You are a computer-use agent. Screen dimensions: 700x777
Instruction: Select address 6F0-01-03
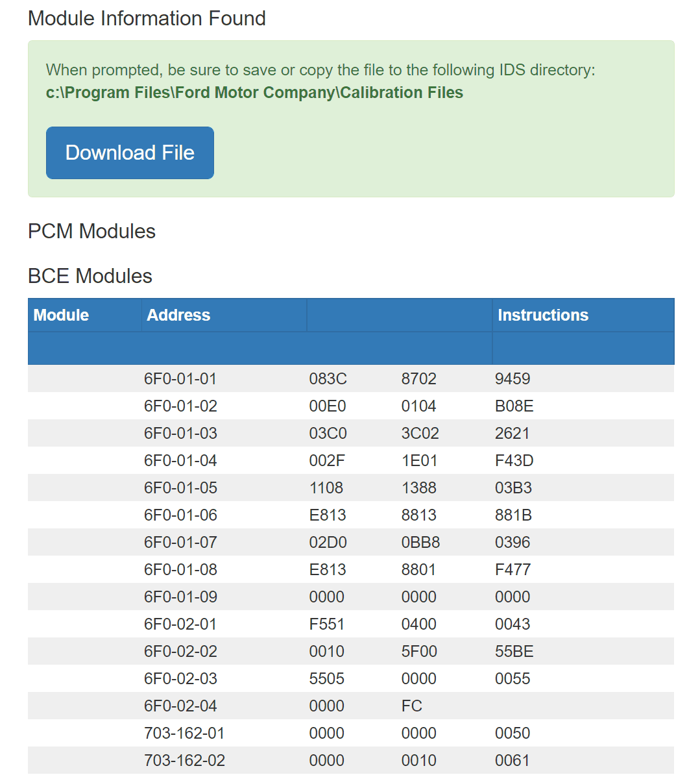click(x=180, y=433)
